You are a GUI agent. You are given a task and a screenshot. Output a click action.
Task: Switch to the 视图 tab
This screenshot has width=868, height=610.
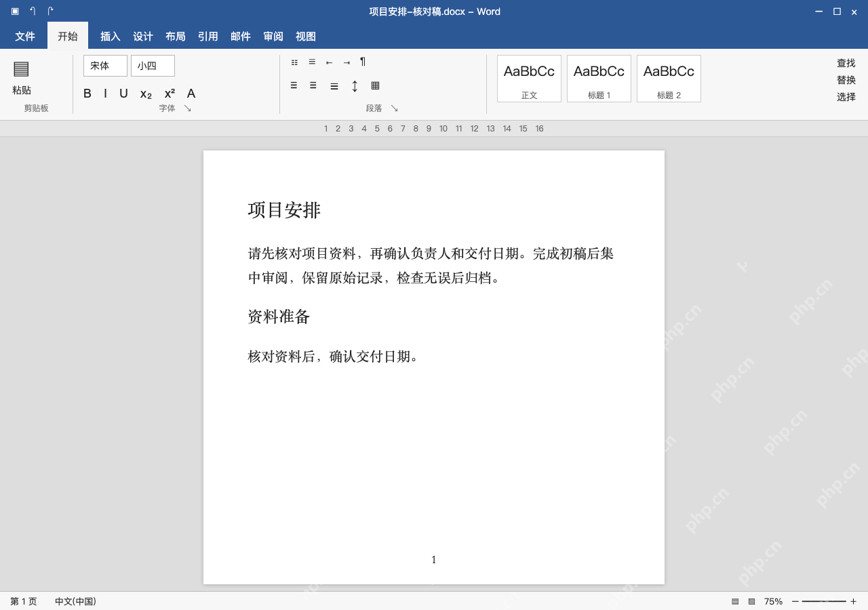click(x=306, y=37)
